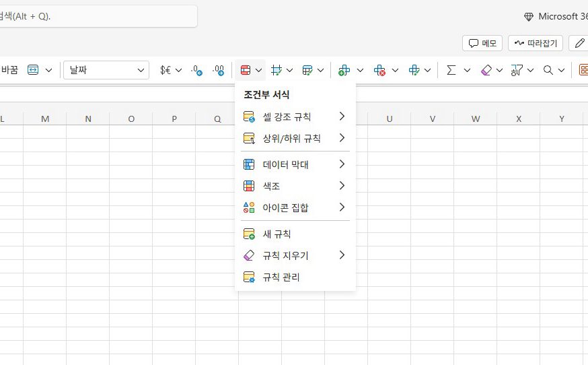Click the sort and filter icon
Viewport: 588px width, 365px height.
tap(517, 70)
